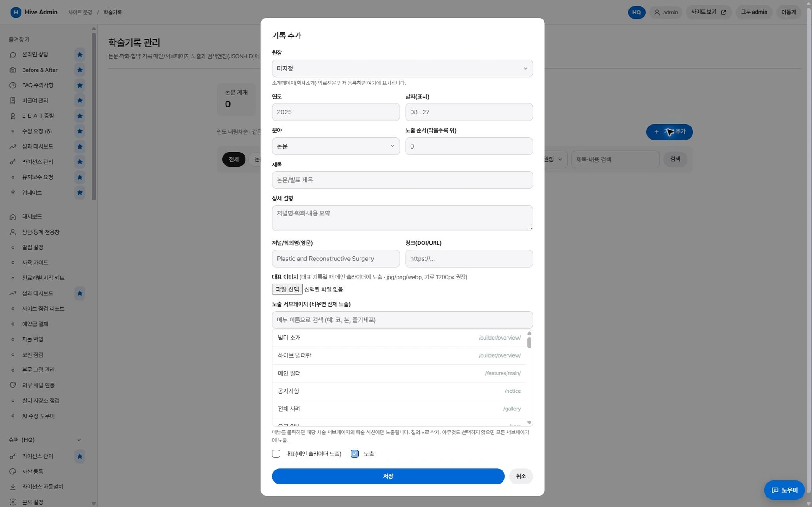Click the 파일 선택 file button
Image resolution: width=812 pixels, height=507 pixels.
point(287,289)
